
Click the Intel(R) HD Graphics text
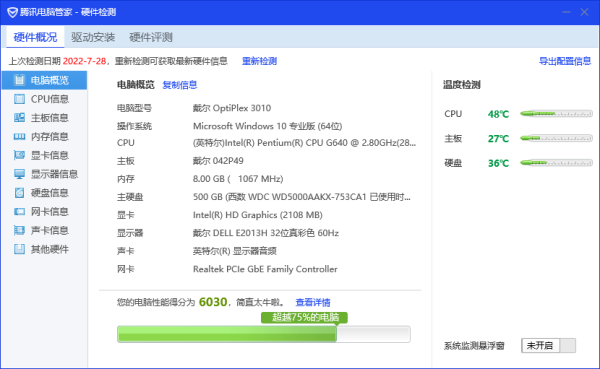(258, 215)
